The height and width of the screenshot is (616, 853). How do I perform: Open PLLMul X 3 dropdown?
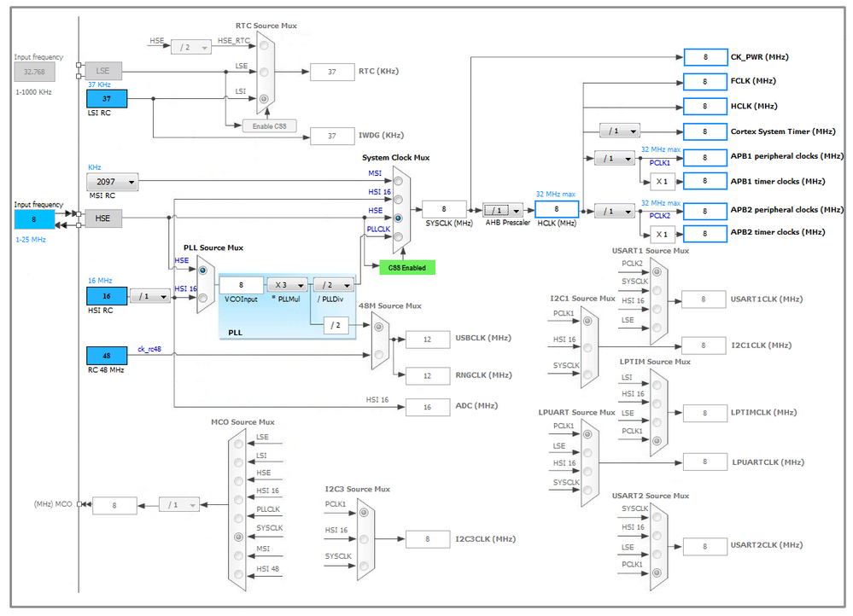click(287, 285)
